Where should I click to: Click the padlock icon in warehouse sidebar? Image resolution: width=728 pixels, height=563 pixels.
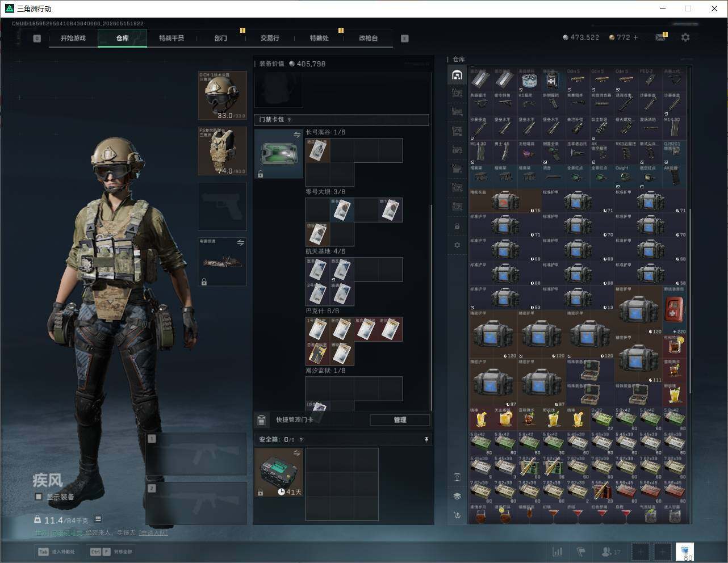click(x=457, y=226)
